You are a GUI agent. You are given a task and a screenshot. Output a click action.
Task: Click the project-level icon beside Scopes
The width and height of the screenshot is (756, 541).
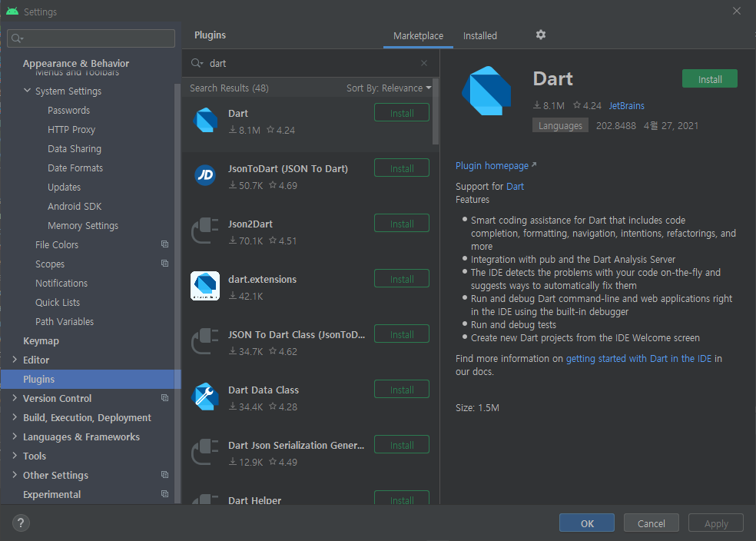coord(165,264)
